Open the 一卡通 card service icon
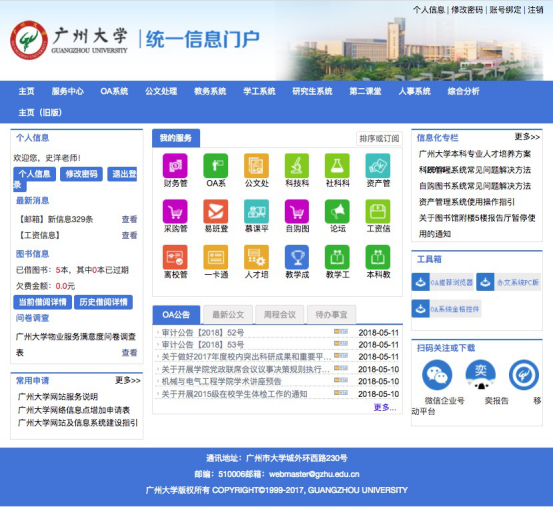The width and height of the screenshot is (554, 508). tap(216, 257)
